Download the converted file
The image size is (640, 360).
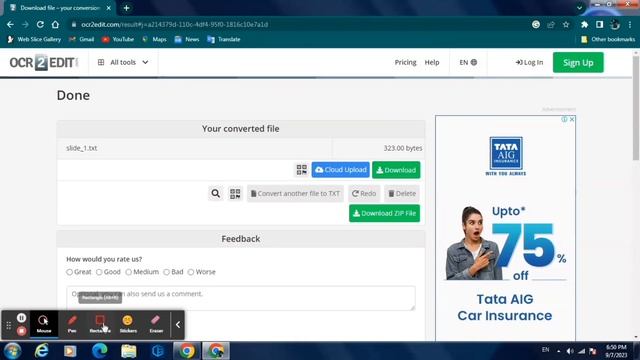click(x=396, y=170)
